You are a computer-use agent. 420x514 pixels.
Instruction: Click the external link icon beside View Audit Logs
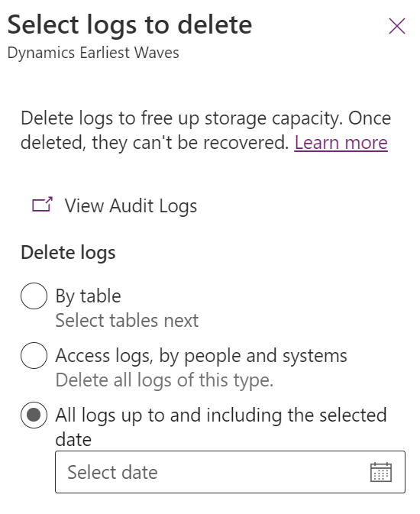coord(42,205)
